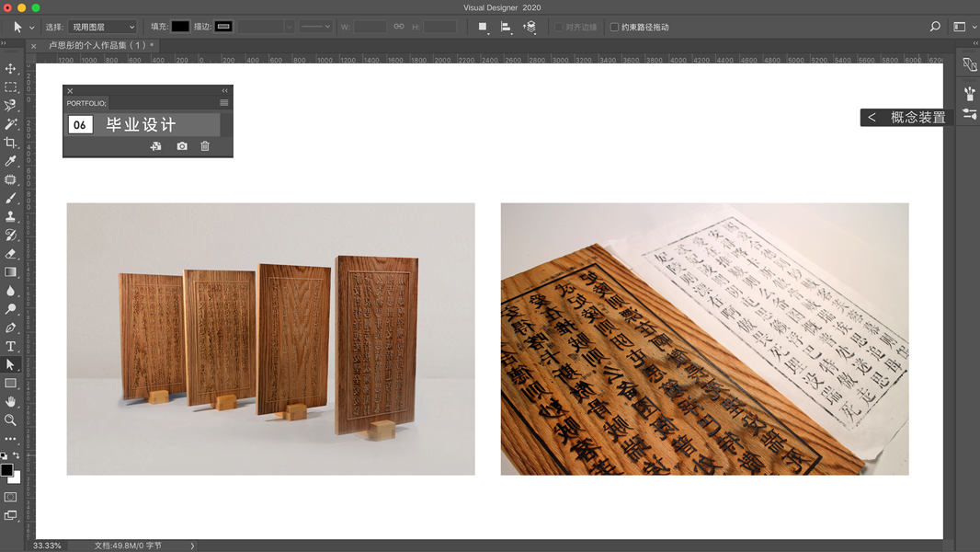The image size is (980, 552).
Task: Select the Crop tool
Action: tap(11, 143)
